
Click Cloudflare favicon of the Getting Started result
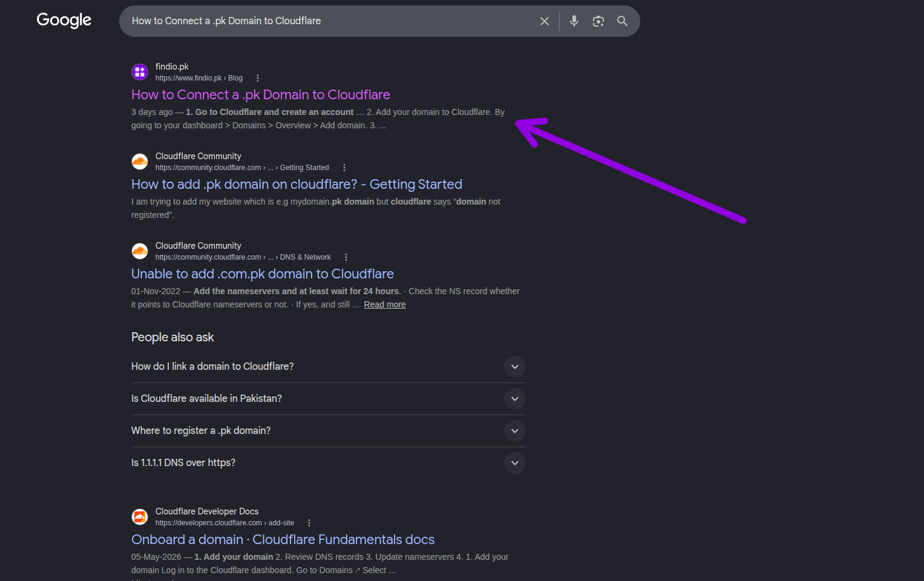[x=140, y=162]
